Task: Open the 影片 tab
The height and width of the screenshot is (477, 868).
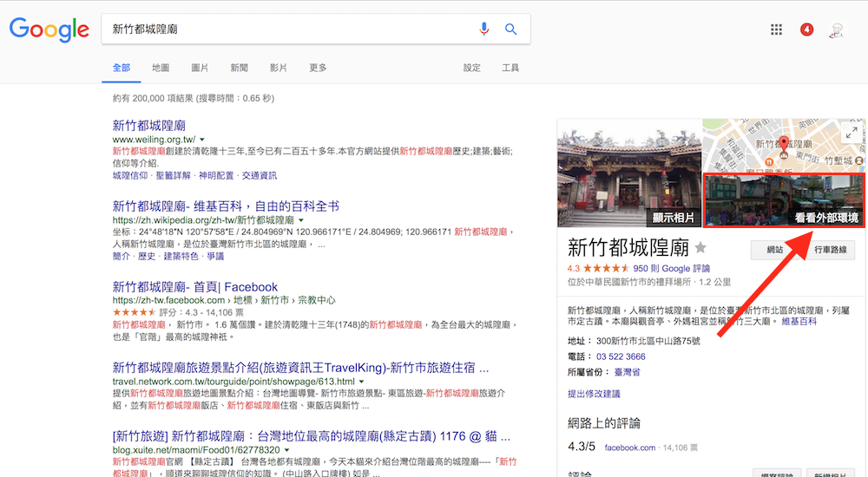Action: coord(279,68)
